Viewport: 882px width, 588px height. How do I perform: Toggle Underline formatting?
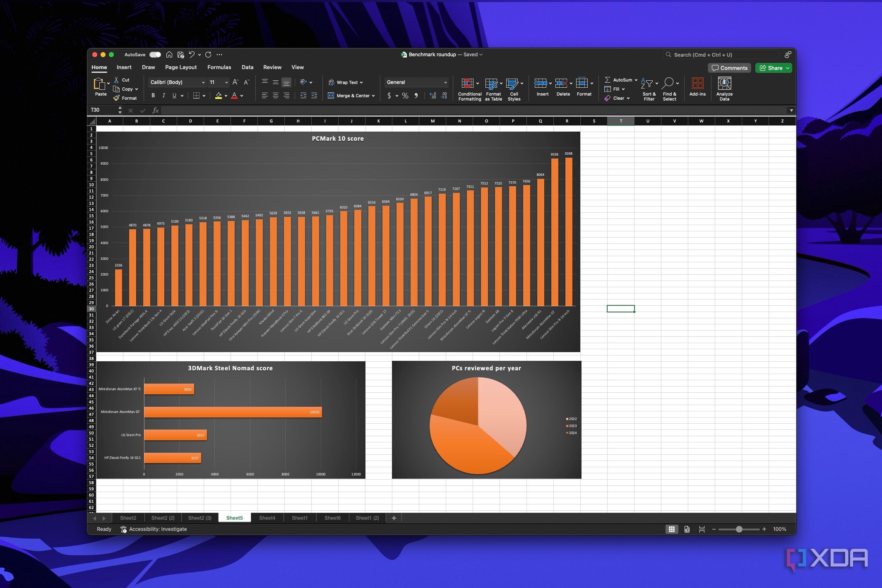[x=174, y=96]
